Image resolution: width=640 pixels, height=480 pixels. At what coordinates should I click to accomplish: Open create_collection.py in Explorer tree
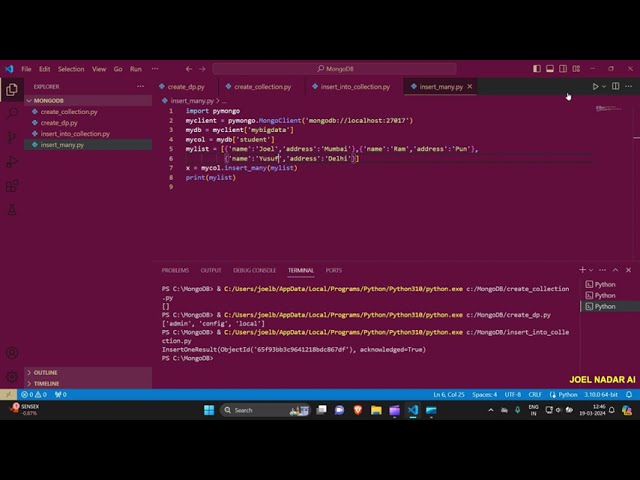click(x=88, y=111)
